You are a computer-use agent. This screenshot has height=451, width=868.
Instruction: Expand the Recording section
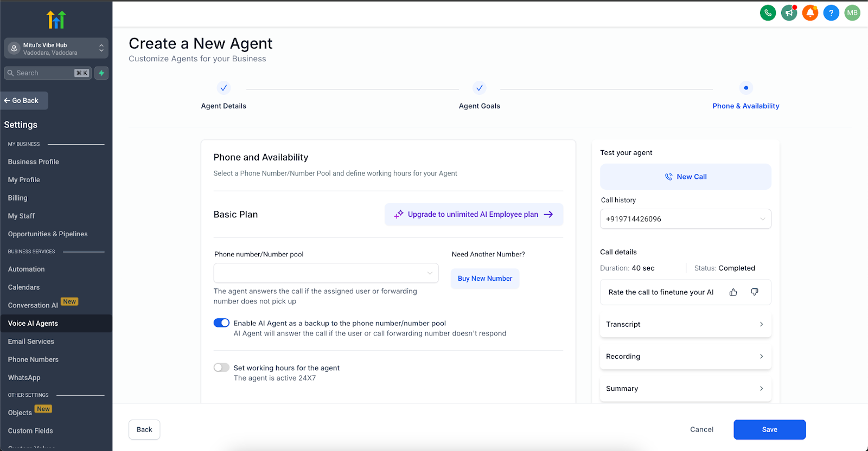(x=686, y=356)
